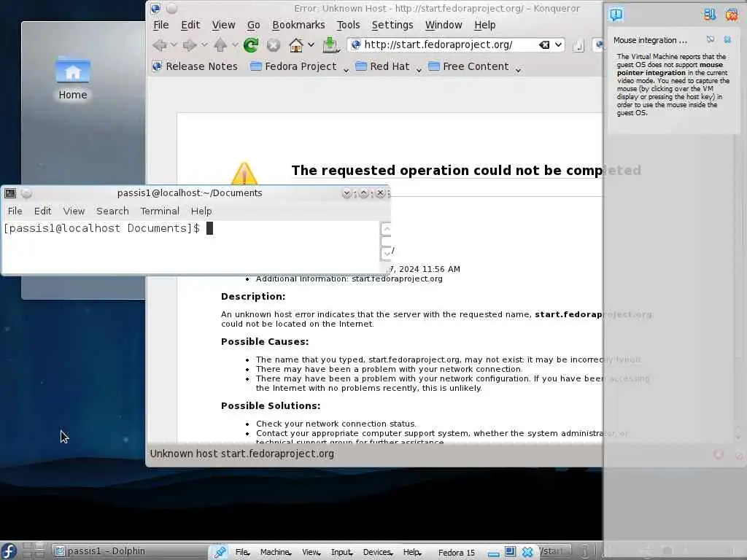Click Konqueror's Up arrow button
Viewport: 747px width, 560px height.
(220, 45)
